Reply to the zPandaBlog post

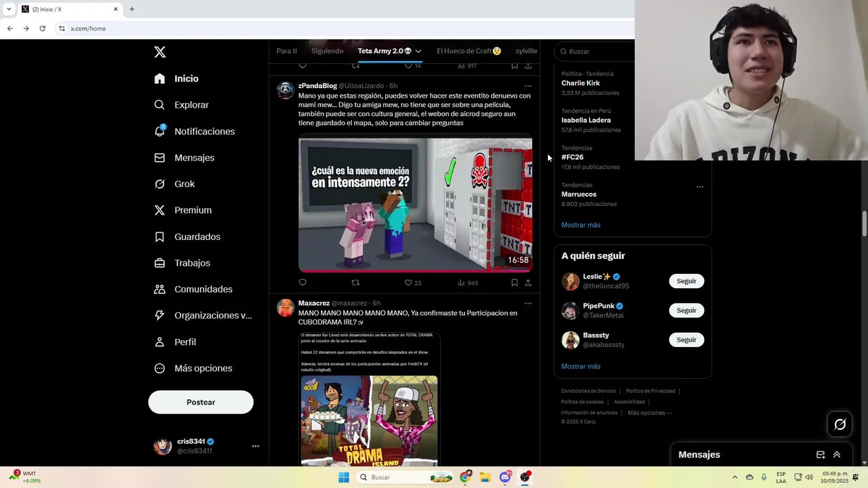click(x=302, y=283)
